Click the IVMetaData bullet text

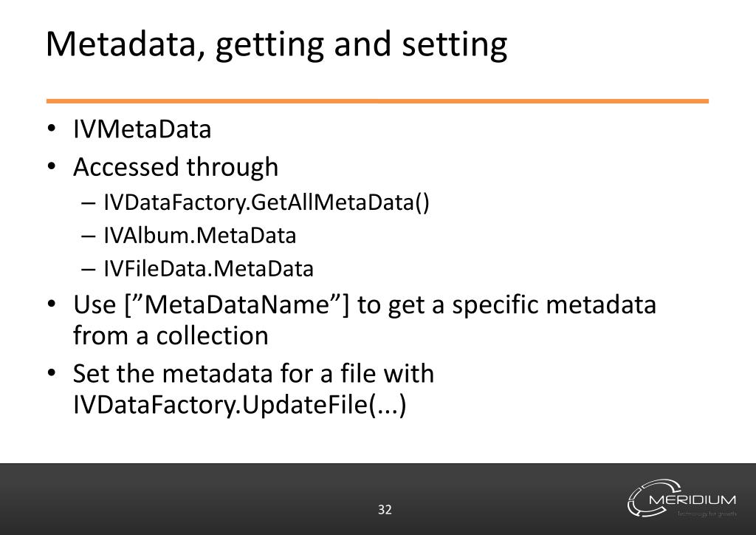[x=142, y=129]
